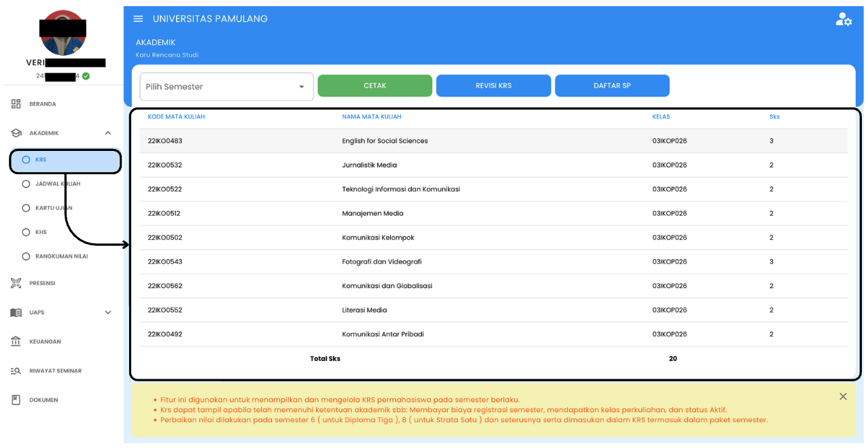Image resolution: width=868 pixels, height=448 pixels.
Task: Click the Keuangan bank icon
Action: pyautogui.click(x=16, y=341)
